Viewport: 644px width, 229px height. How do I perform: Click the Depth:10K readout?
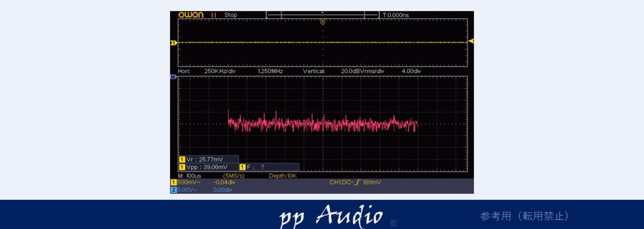(282, 175)
